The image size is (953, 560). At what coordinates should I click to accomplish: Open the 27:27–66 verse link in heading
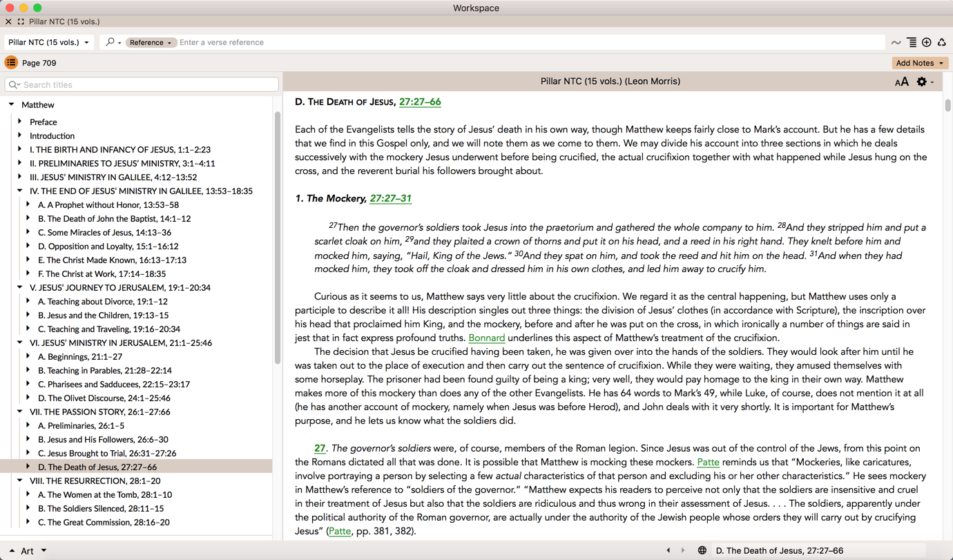tap(420, 102)
